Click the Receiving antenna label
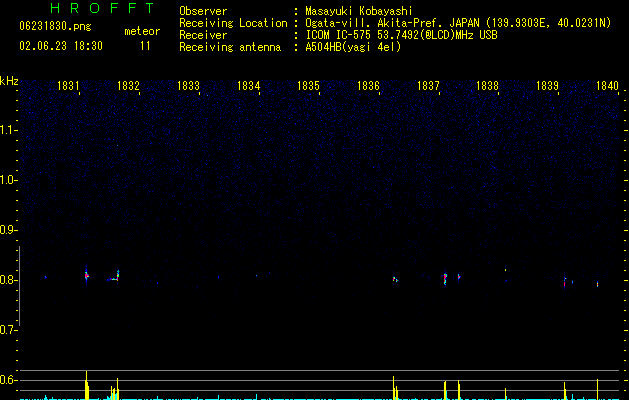 coord(230,47)
